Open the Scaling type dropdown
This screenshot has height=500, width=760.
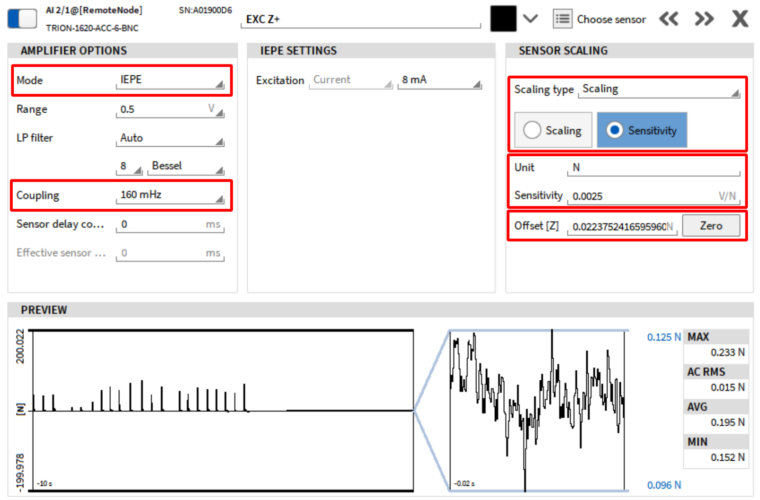coord(660,89)
